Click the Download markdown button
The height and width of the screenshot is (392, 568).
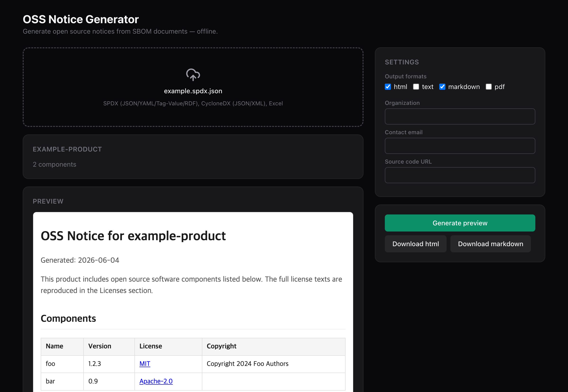coord(490,244)
